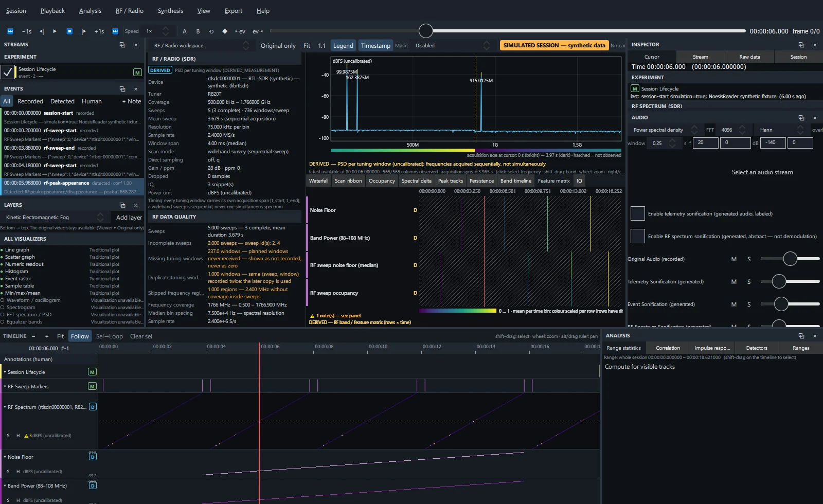823x504 pixels.
Task: Detach the Inspector panel
Action: 801,45
